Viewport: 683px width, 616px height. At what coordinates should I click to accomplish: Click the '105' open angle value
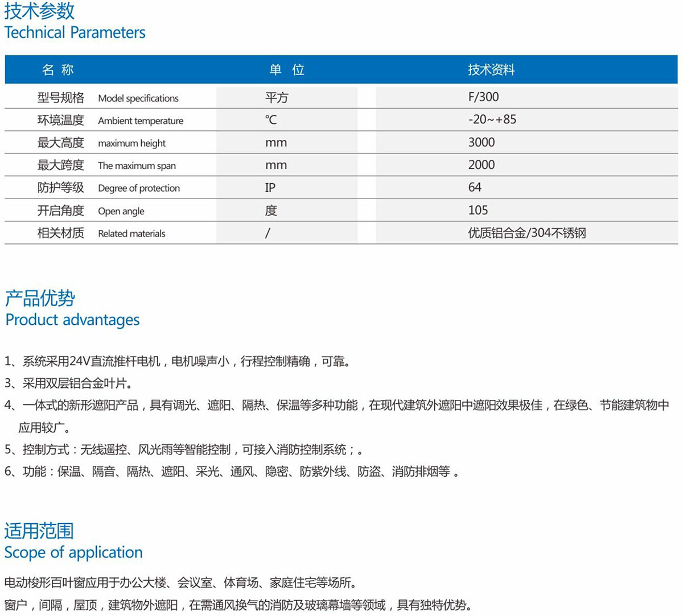(478, 210)
